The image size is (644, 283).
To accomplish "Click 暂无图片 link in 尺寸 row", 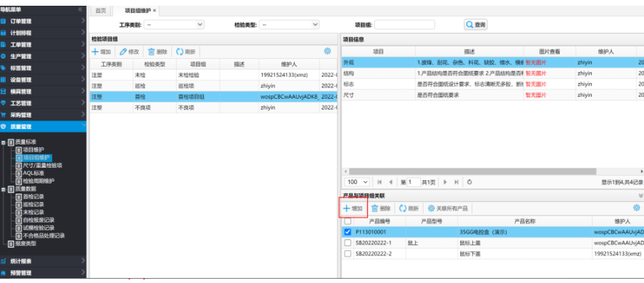I will (x=536, y=95).
